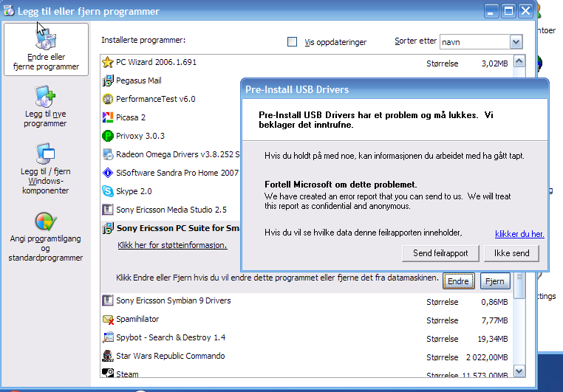Select the Skype 2.0 icon
Image resolution: width=563 pixels, height=392 pixels.
click(x=108, y=191)
